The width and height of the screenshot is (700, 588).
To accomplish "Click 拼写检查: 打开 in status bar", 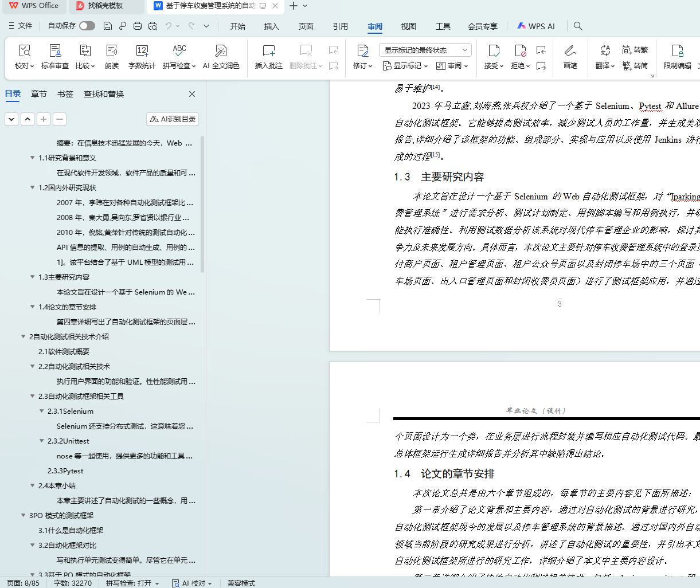I will tap(132, 583).
